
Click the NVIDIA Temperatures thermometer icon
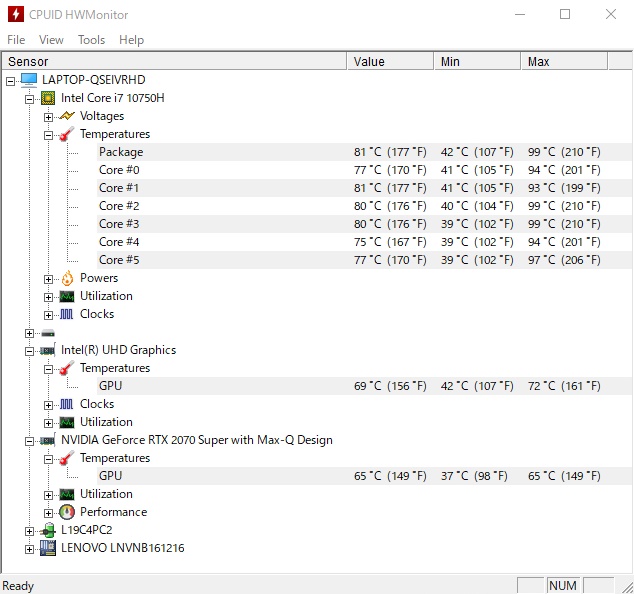point(67,458)
